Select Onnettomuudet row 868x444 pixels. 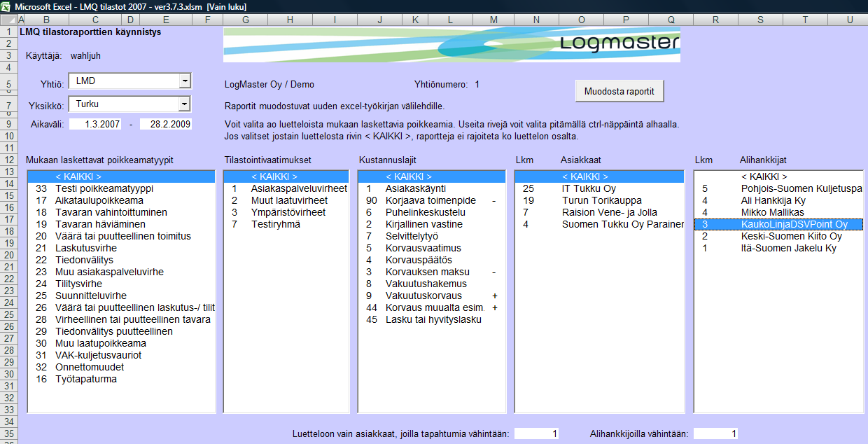(x=121, y=368)
